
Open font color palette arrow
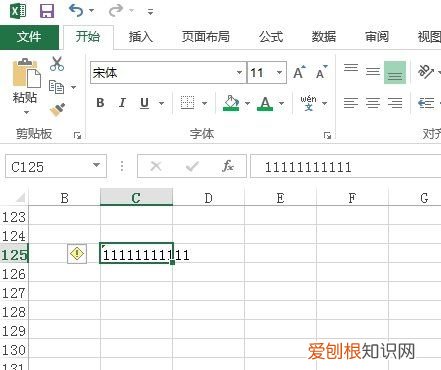pos(281,103)
